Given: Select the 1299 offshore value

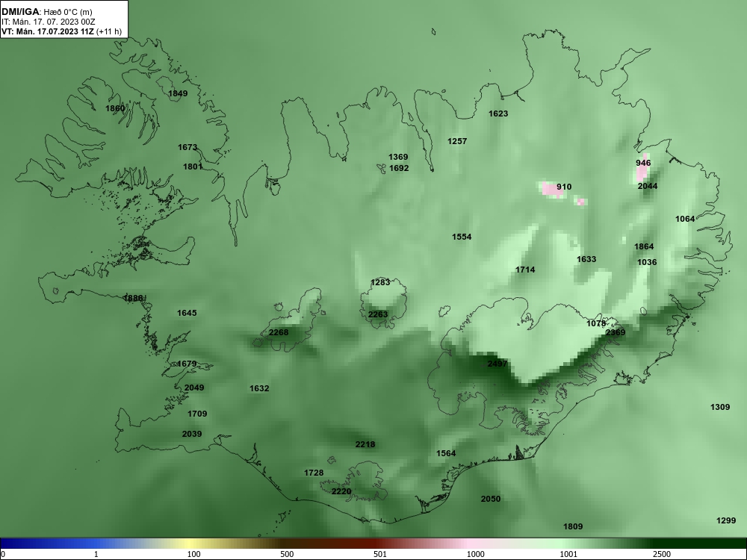Looking at the screenshot, I should (726, 521).
